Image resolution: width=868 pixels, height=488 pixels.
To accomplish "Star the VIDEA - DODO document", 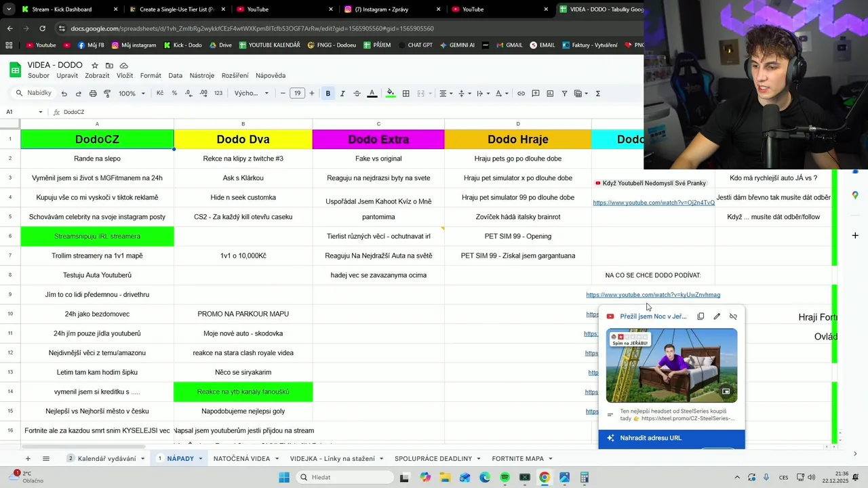I will point(95,65).
